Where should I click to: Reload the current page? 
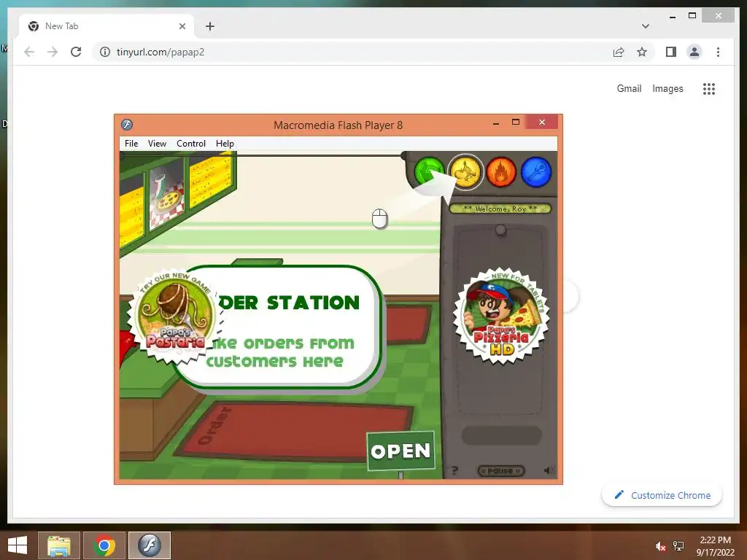point(76,52)
